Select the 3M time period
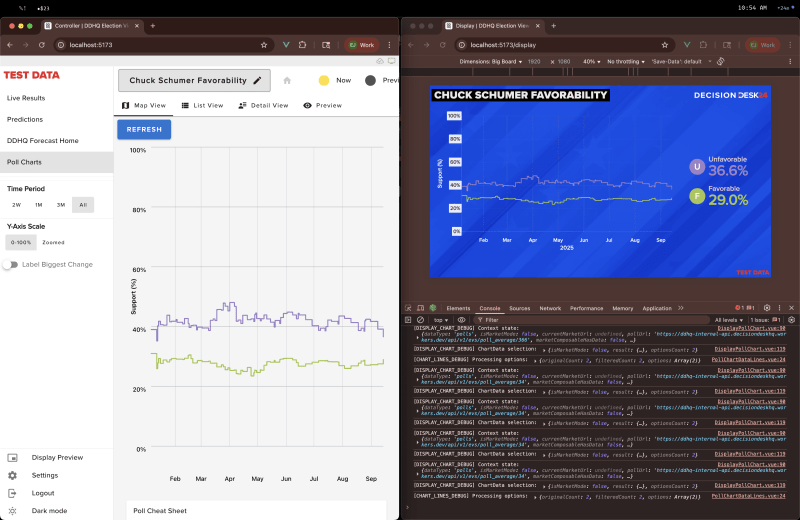 click(61, 205)
